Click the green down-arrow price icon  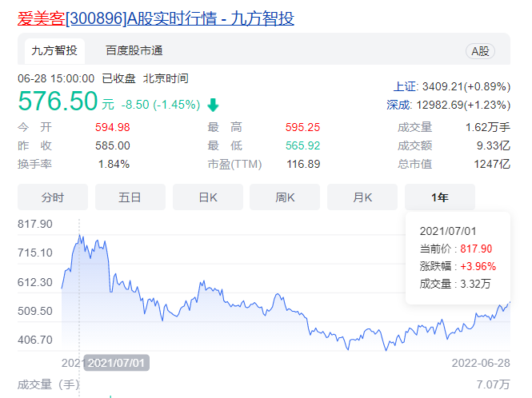point(213,105)
